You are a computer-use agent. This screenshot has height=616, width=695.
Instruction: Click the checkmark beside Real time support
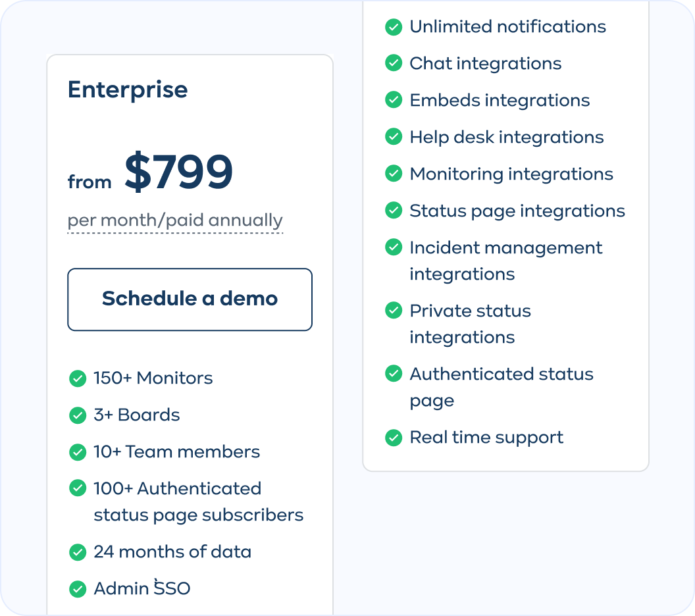394,437
